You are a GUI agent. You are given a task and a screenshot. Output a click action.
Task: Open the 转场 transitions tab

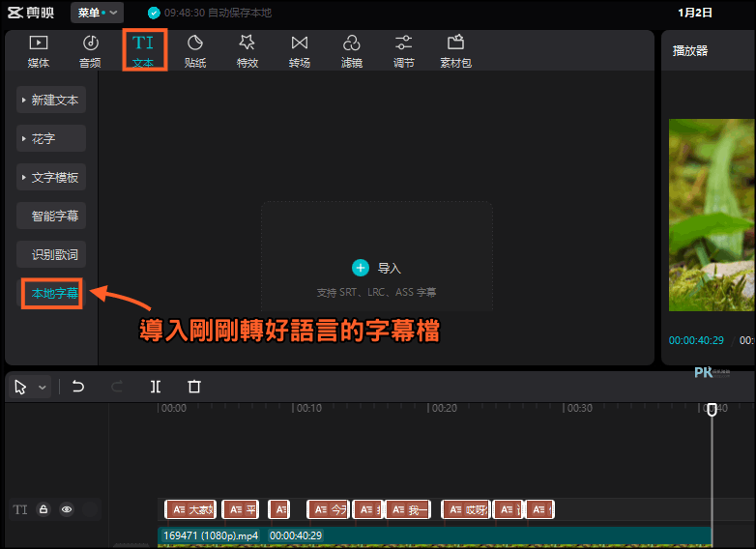[x=300, y=51]
